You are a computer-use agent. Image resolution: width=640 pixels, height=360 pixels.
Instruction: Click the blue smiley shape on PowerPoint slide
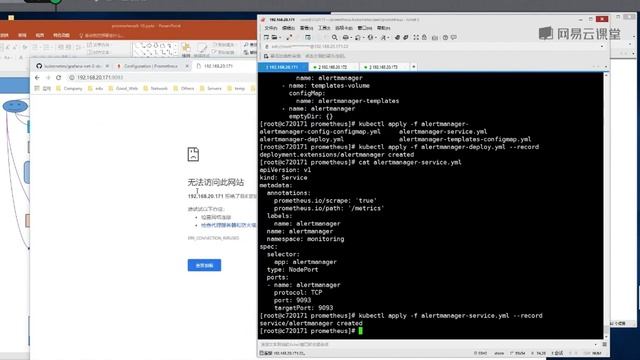15,106
